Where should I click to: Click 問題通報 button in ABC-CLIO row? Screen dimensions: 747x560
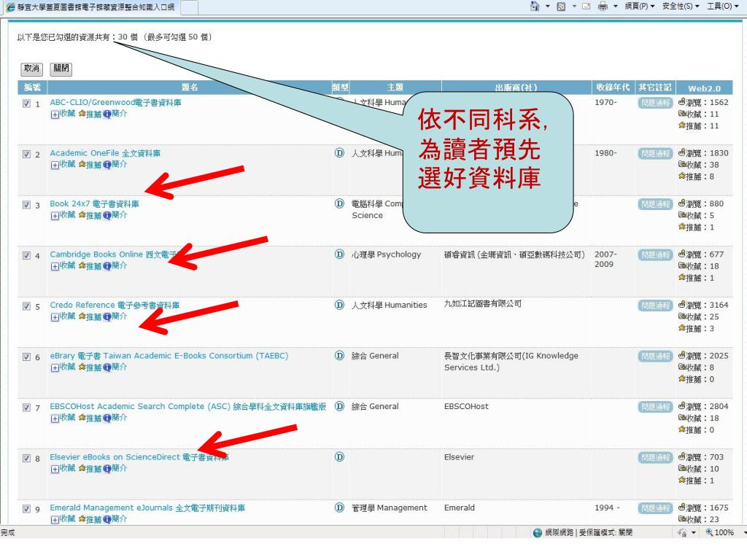tap(655, 103)
